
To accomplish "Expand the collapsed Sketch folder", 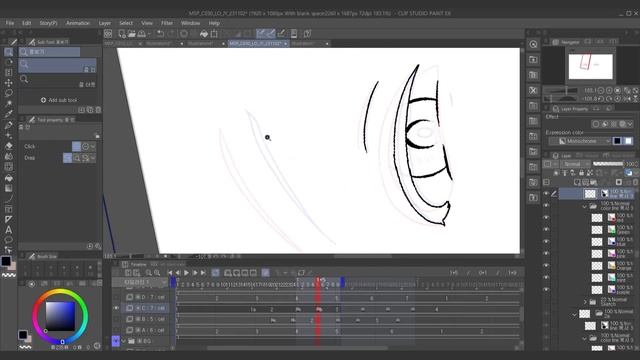I will tap(584, 302).
